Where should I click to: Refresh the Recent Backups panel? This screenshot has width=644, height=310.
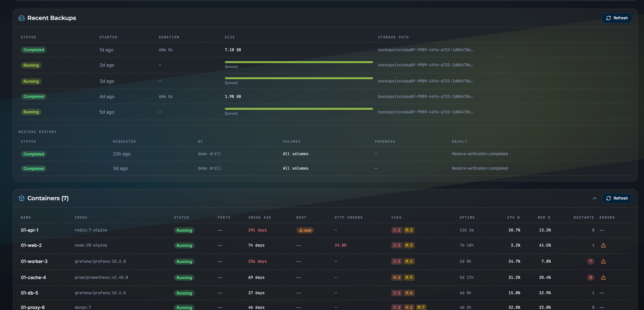pyautogui.click(x=617, y=18)
